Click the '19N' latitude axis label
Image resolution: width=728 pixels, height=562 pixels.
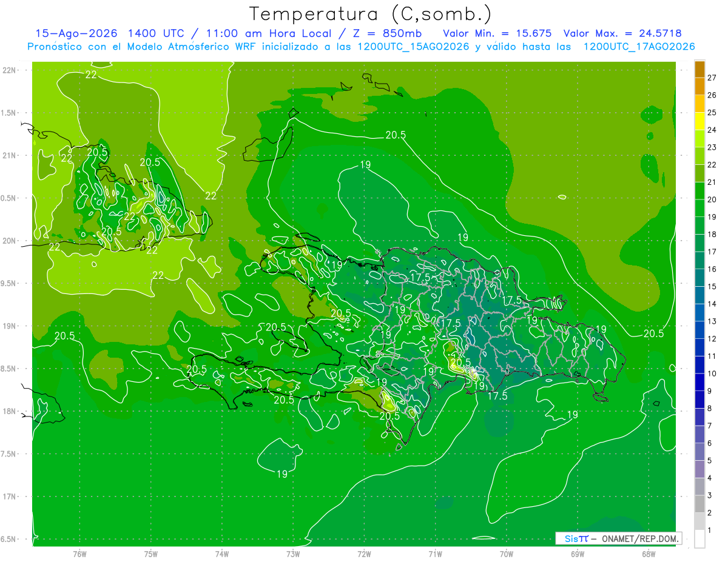[x=9, y=326]
